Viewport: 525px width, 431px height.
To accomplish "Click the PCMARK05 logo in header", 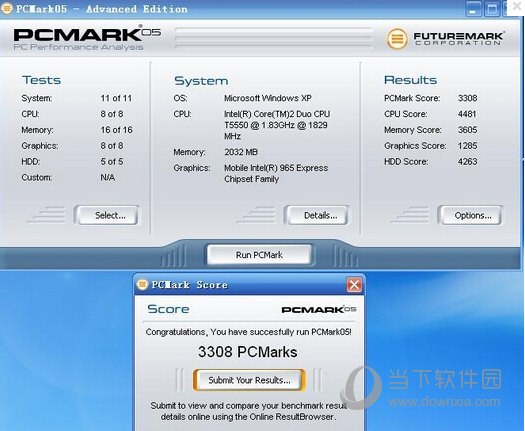I will click(87, 34).
